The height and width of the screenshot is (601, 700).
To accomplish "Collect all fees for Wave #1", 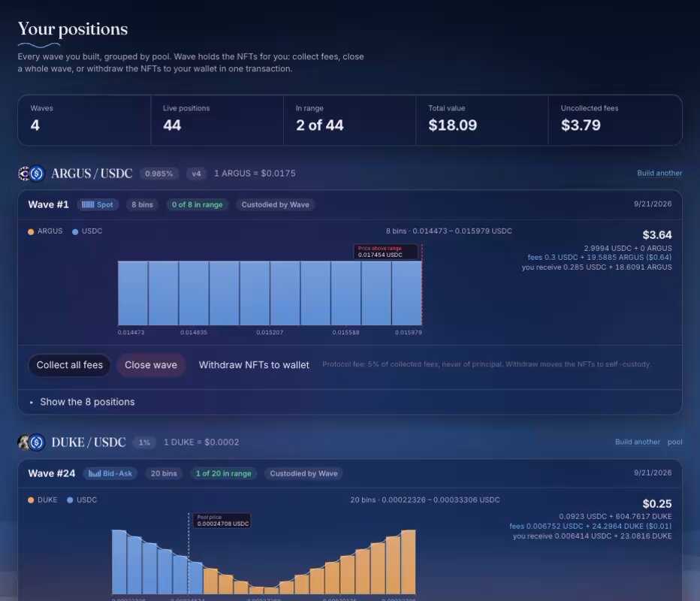I will pos(70,365).
